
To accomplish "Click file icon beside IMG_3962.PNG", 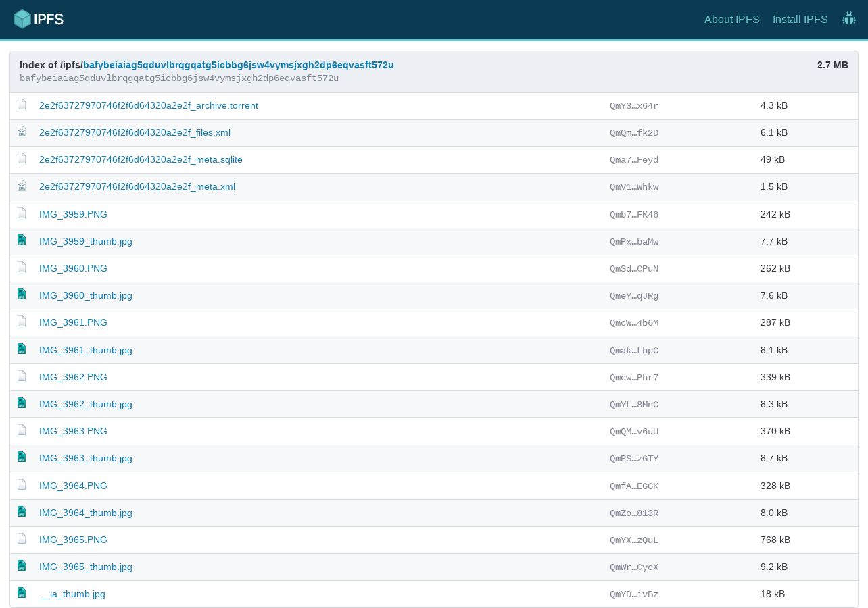I will pyautogui.click(x=22, y=376).
